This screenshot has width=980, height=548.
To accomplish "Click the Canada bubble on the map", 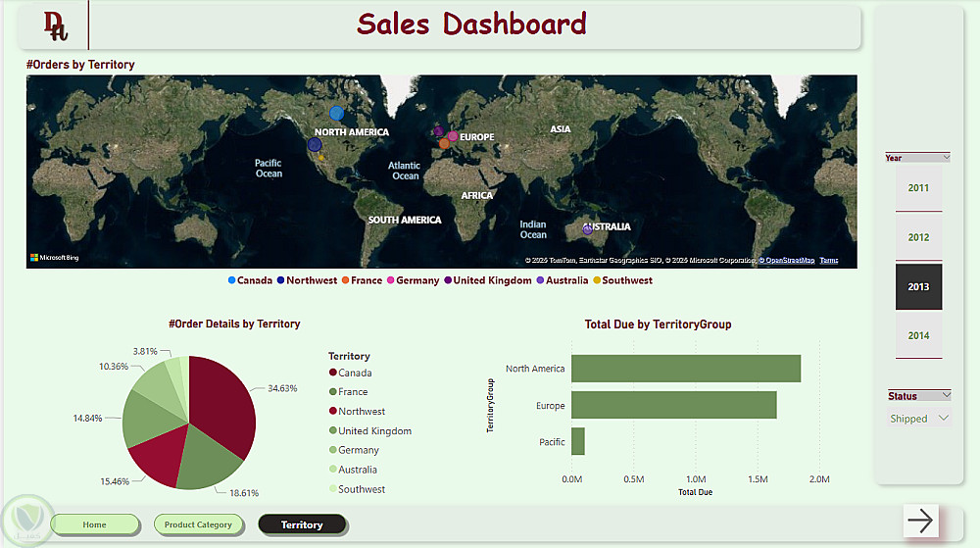I will click(336, 113).
